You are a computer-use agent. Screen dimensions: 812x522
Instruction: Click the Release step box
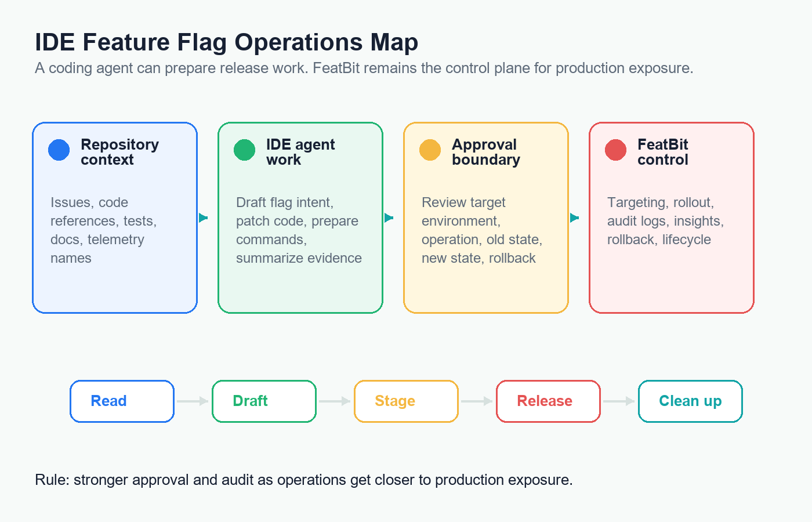pos(548,401)
